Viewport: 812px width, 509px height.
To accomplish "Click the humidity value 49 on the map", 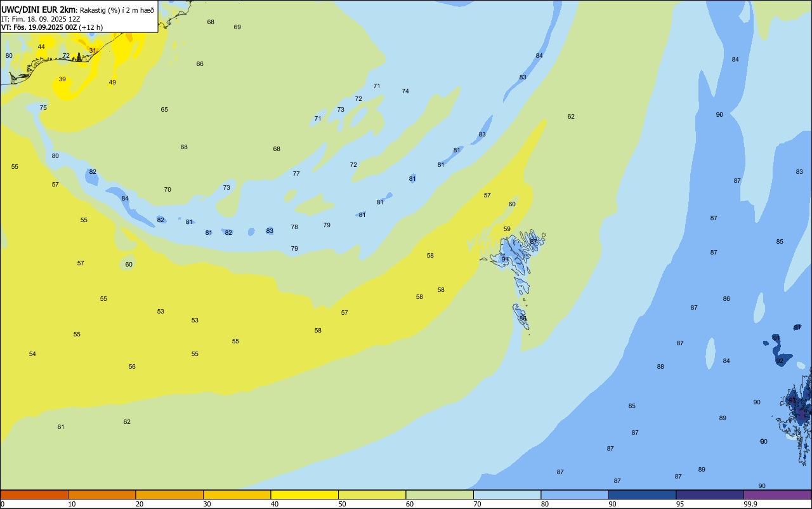I will [x=112, y=83].
